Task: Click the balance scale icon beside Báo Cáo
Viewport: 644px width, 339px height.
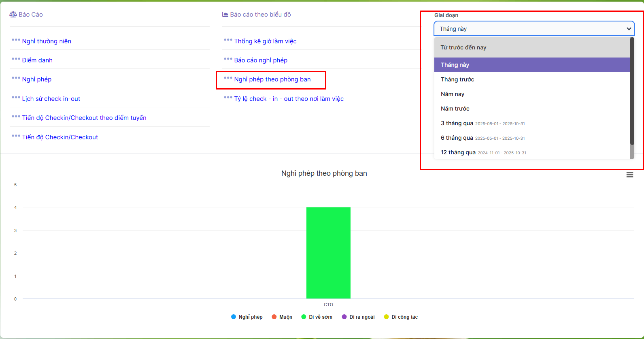Action: point(13,15)
